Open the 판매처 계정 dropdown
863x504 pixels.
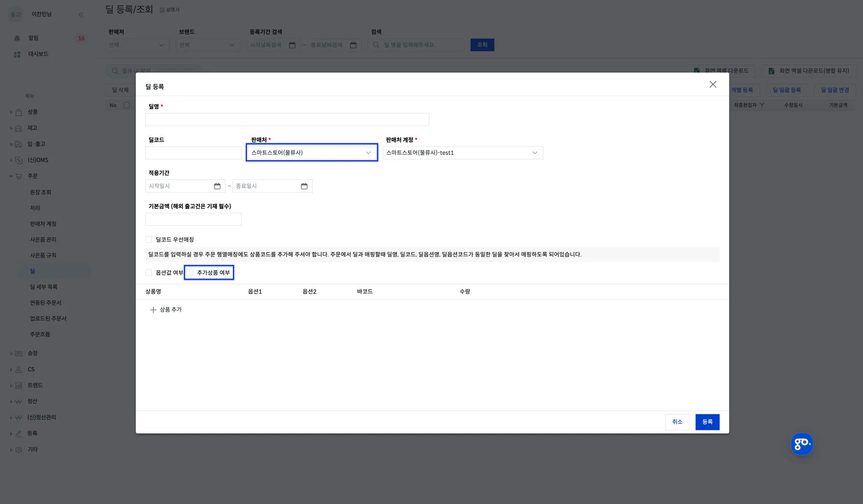click(x=462, y=153)
